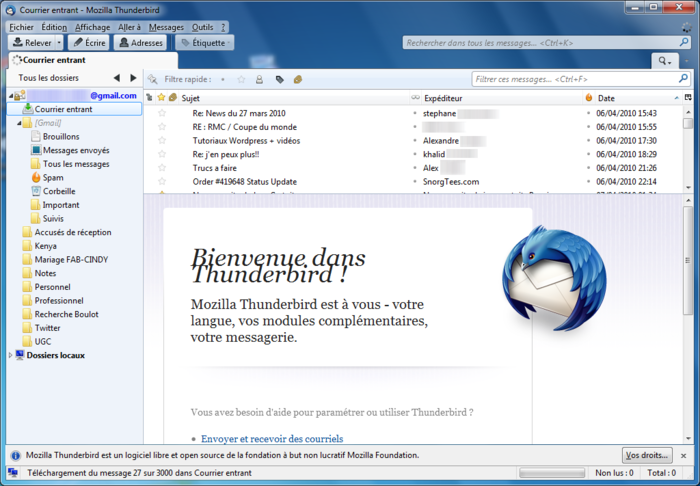
Task: Click the Filtrer ces messages field
Action: [581, 79]
